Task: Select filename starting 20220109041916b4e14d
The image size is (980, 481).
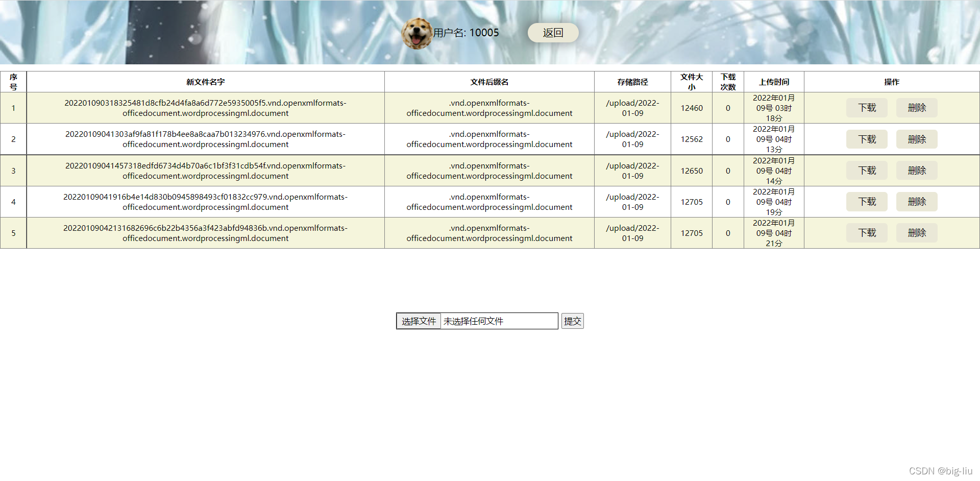Action: [x=206, y=202]
